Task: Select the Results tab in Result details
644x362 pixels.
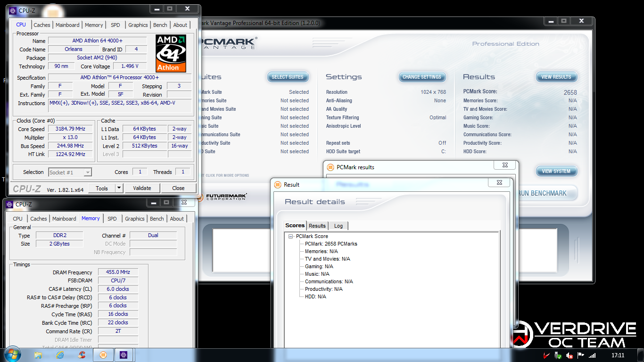Action: coord(317,226)
